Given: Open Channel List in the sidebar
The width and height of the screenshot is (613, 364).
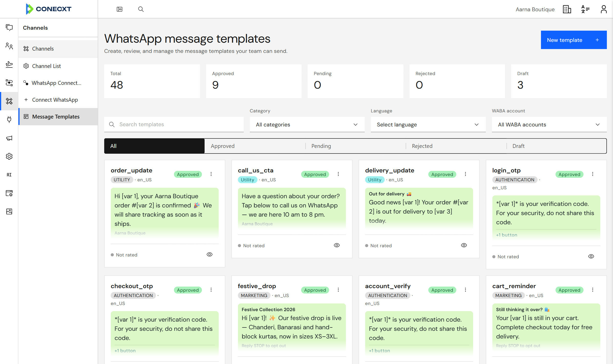Looking at the screenshot, I should pyautogui.click(x=58, y=66).
